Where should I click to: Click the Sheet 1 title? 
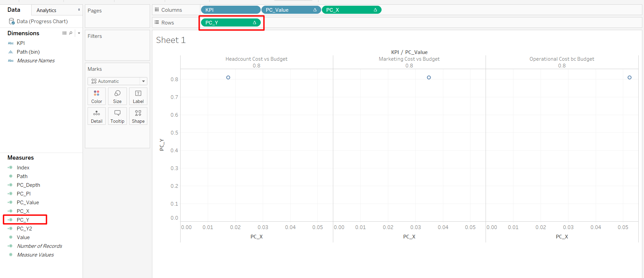tap(171, 40)
